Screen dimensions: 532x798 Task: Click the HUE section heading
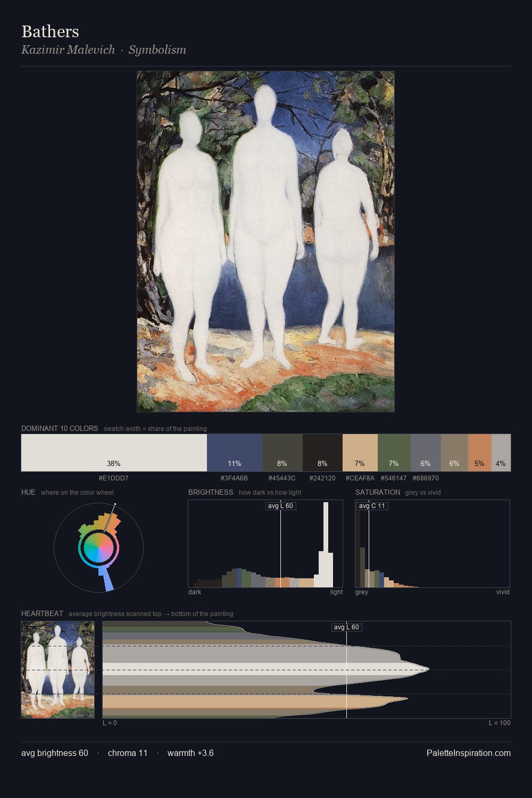[x=28, y=492]
